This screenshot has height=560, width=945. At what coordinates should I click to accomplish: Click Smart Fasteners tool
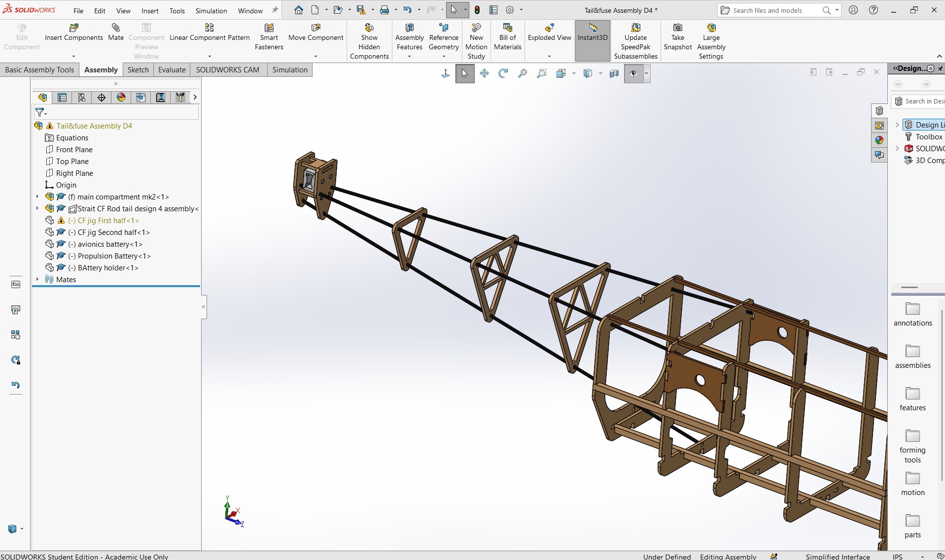click(269, 37)
